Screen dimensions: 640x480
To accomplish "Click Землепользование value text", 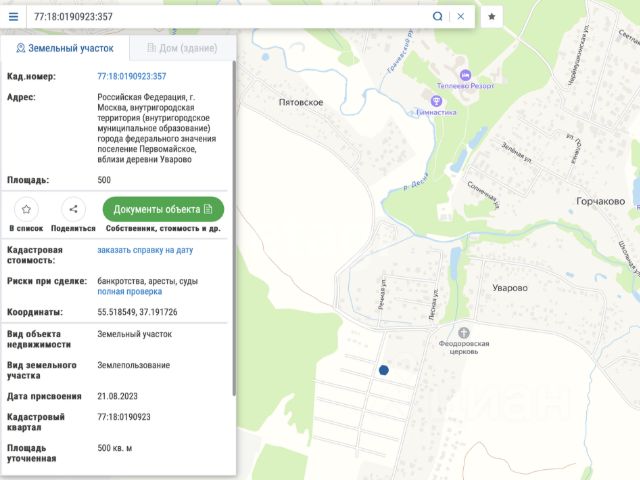I will coord(133,365).
